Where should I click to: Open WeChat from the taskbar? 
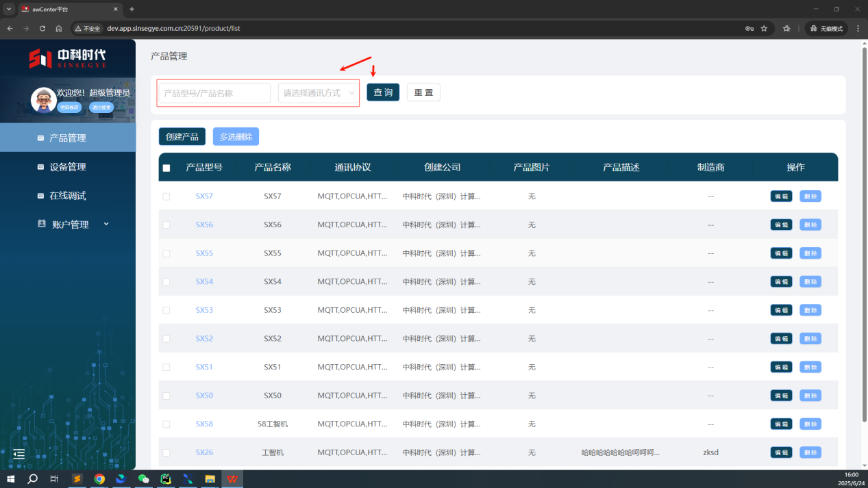(x=143, y=479)
